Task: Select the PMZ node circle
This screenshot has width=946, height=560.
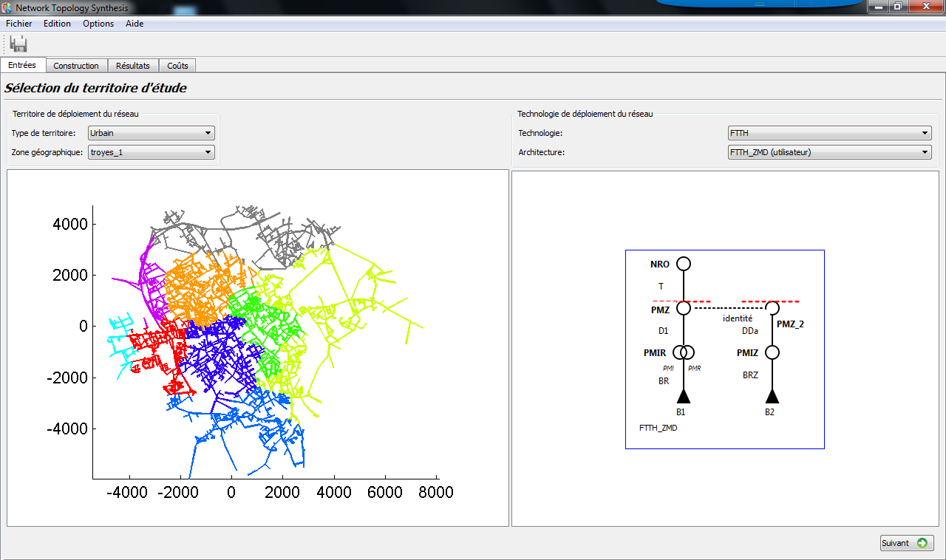Action: [684, 308]
